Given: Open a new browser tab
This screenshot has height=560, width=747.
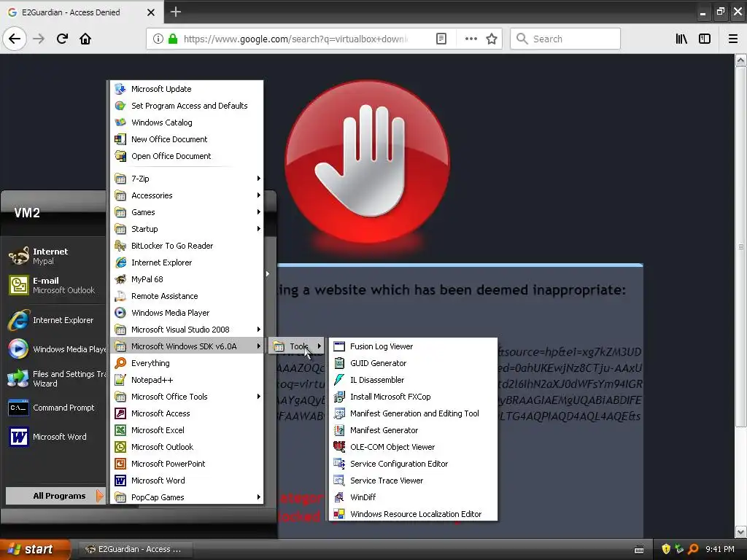Looking at the screenshot, I should click(x=176, y=12).
